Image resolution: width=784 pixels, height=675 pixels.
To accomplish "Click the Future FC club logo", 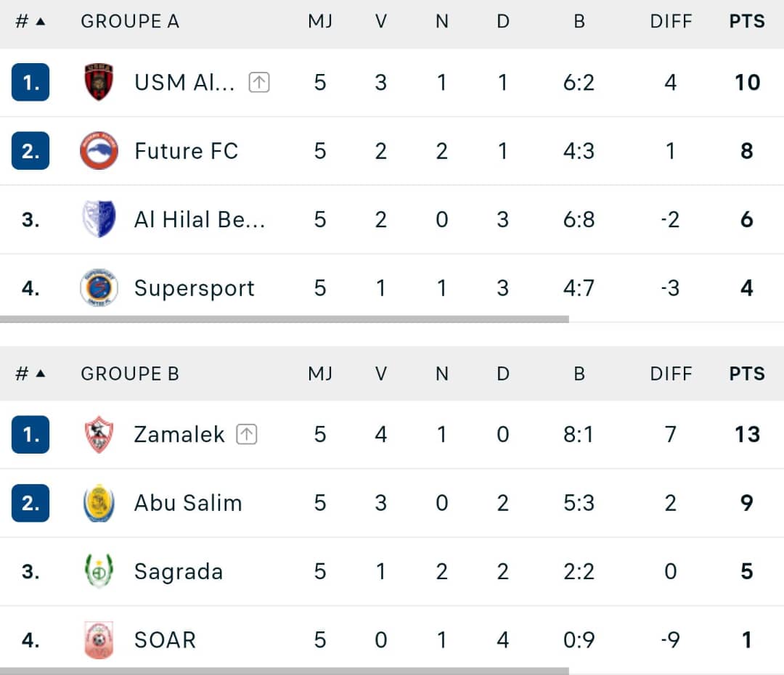I will pyautogui.click(x=99, y=151).
